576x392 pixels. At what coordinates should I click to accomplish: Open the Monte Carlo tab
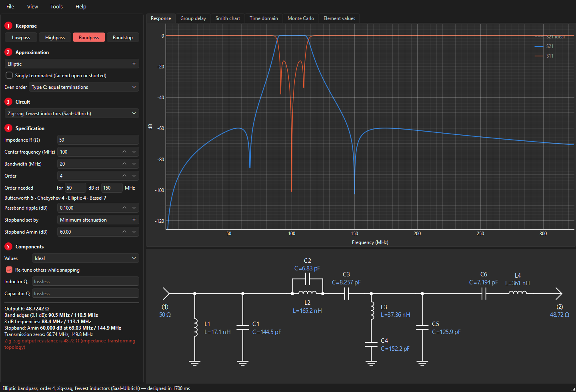coord(301,18)
